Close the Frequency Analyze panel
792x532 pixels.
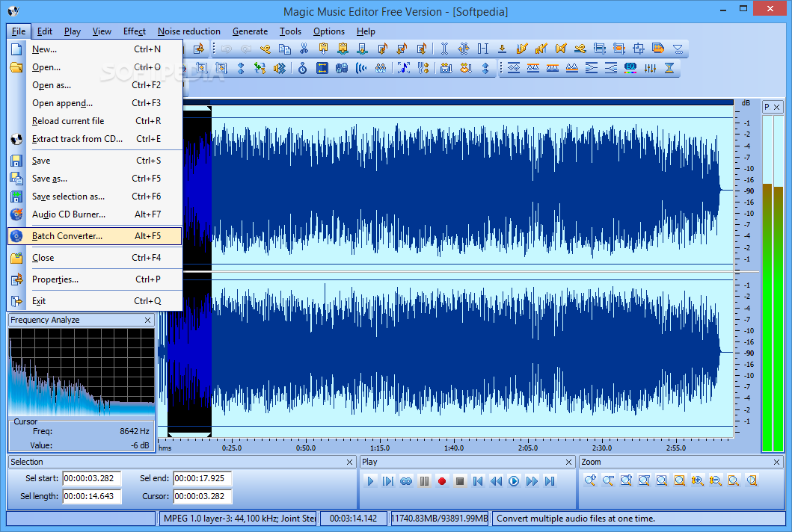coord(147,320)
